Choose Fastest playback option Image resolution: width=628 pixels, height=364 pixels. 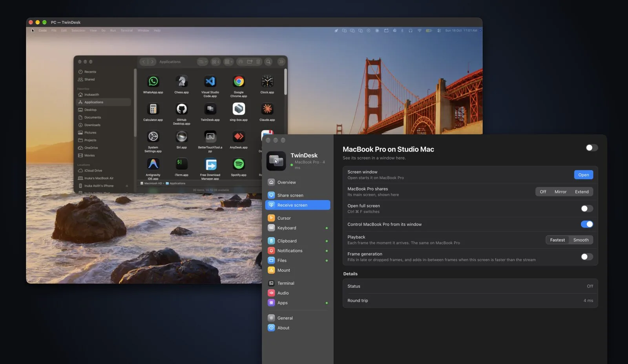557,240
